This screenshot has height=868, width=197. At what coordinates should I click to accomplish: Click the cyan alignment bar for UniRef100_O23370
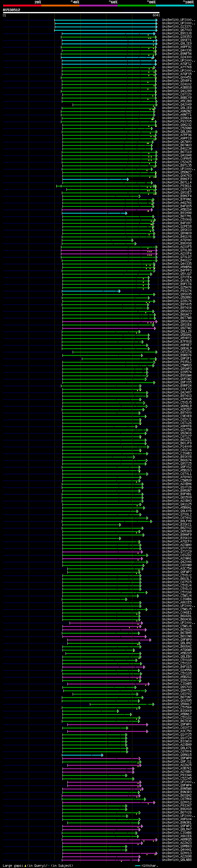(106, 27)
